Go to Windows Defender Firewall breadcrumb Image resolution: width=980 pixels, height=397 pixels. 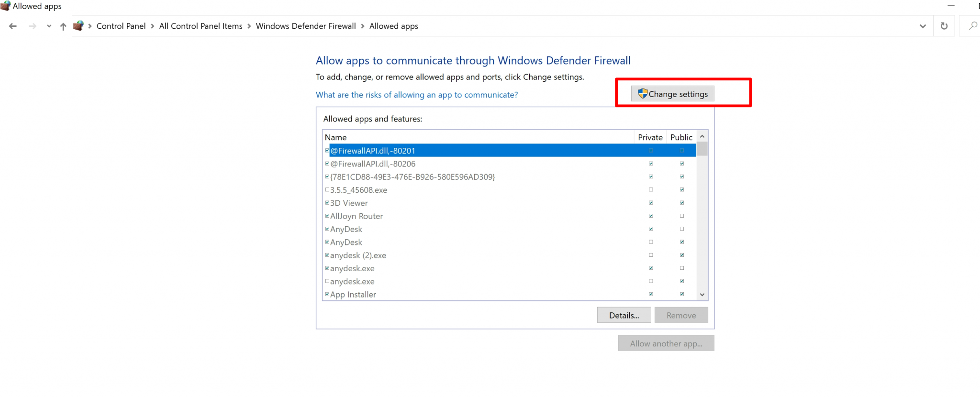coord(305,26)
